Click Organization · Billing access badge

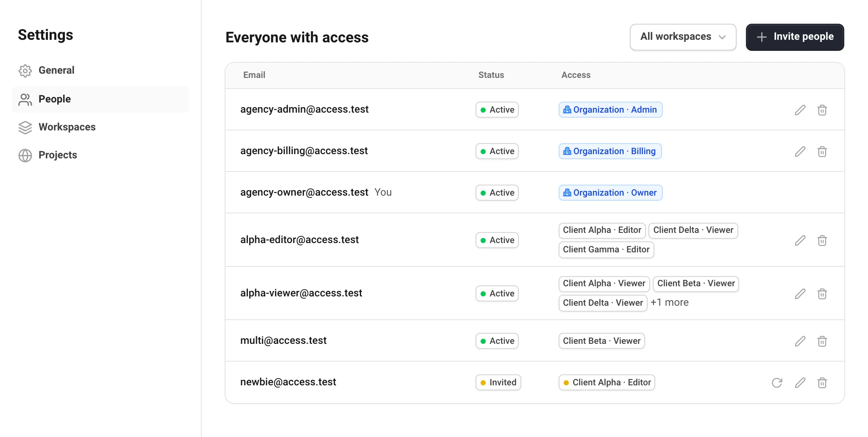coord(610,151)
